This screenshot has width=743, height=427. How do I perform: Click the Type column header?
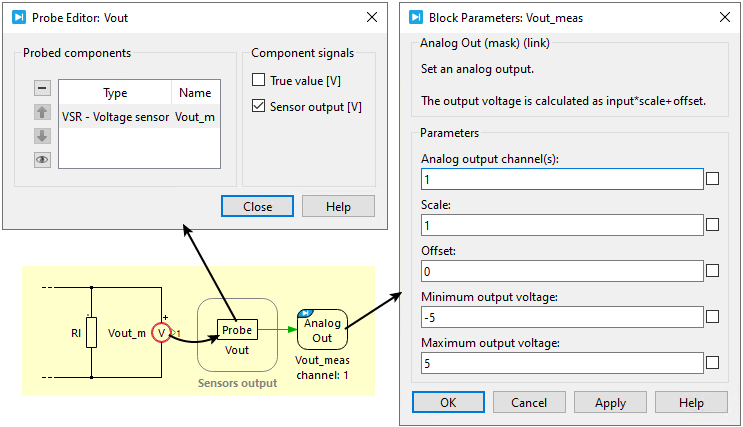point(115,93)
